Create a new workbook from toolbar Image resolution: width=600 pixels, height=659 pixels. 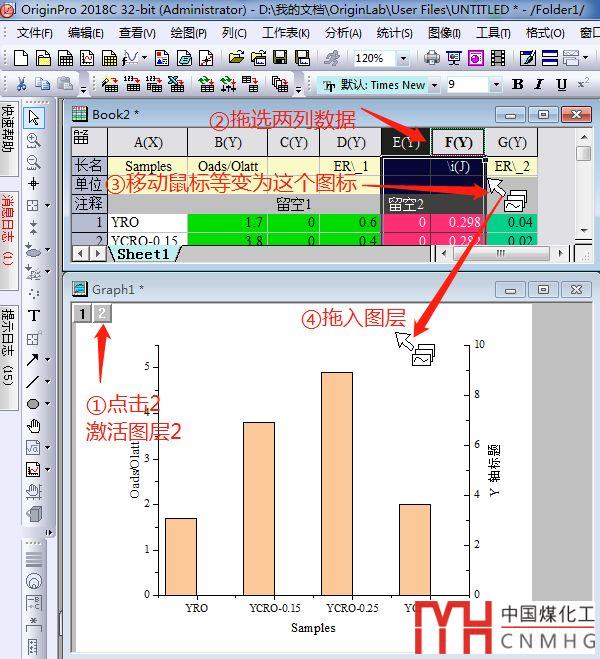click(x=65, y=58)
